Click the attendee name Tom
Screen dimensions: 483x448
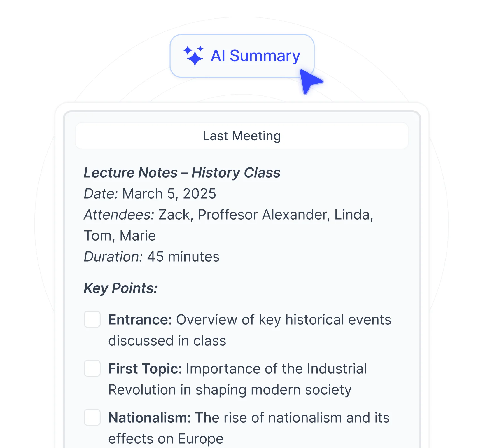99,236
